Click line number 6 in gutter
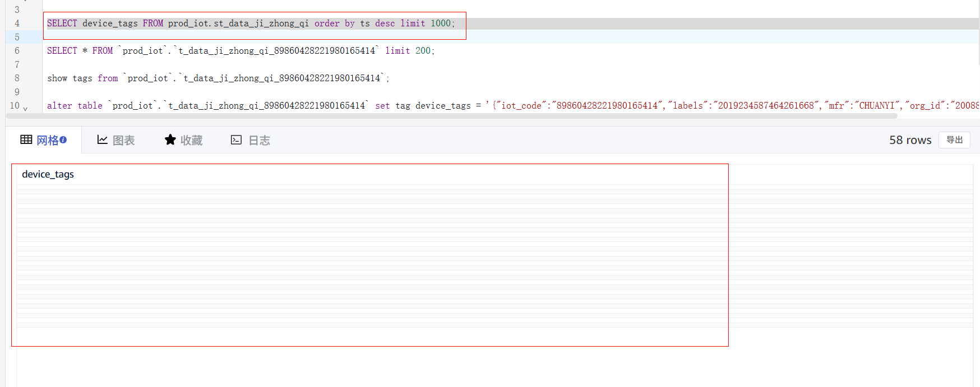980x387 pixels. pos(17,50)
